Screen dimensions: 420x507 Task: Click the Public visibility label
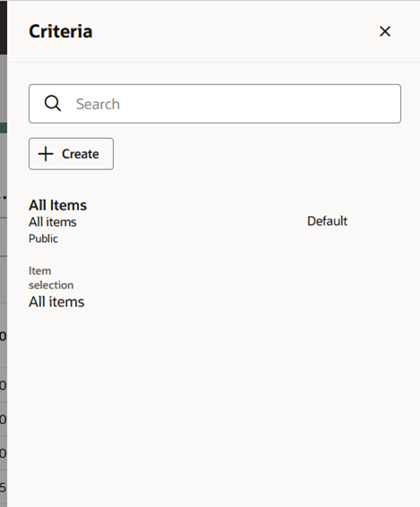pos(43,238)
